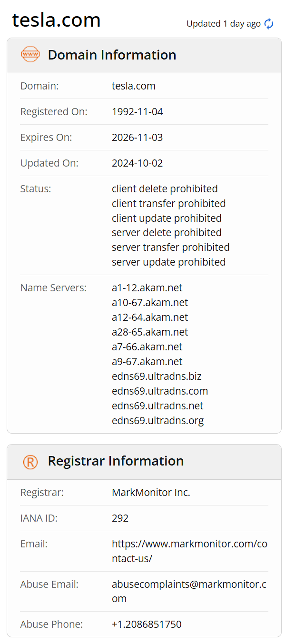The width and height of the screenshot is (285, 644).
Task: Click the 'Registered On:' label
Action: tap(54, 112)
